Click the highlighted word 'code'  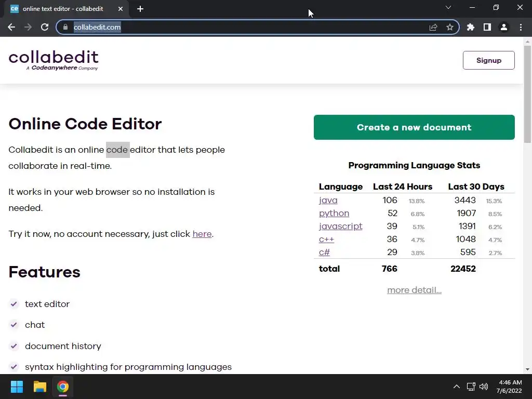coord(117,150)
